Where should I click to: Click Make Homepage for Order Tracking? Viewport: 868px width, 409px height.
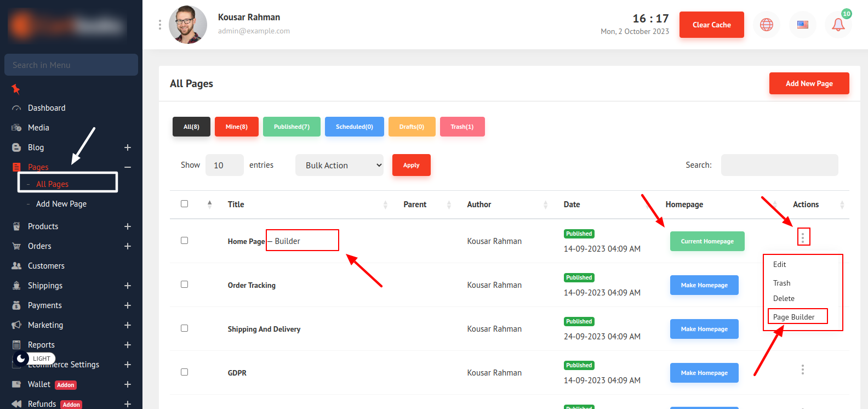(704, 285)
